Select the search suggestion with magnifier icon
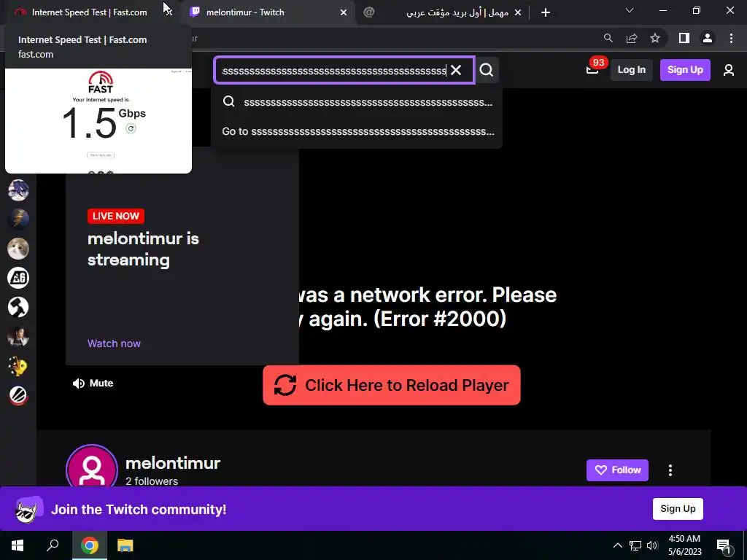 point(356,102)
